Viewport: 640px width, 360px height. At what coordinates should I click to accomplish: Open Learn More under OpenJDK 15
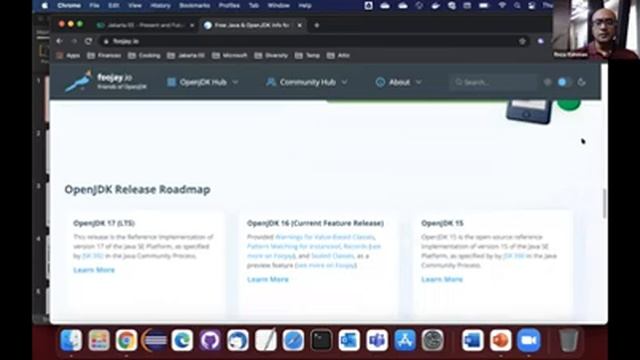442,280
